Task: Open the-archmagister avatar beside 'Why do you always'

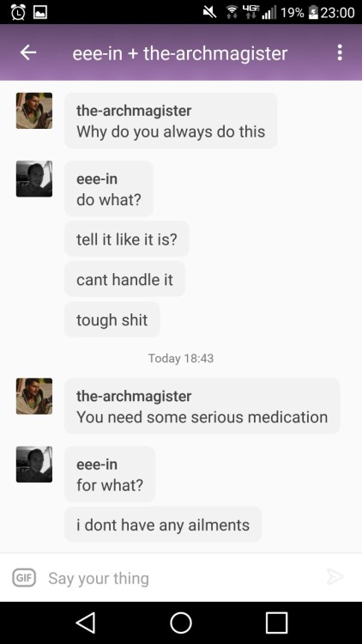Action: (34, 111)
